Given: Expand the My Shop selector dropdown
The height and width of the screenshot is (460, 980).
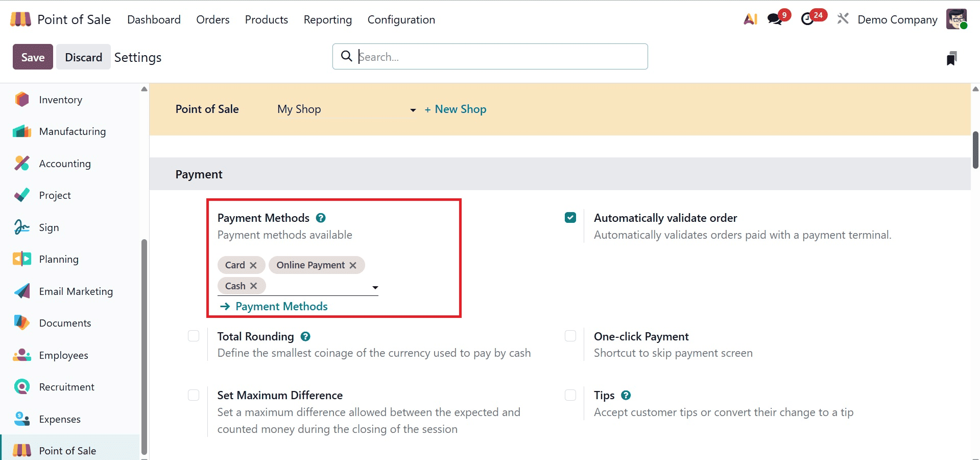Looking at the screenshot, I should point(412,110).
